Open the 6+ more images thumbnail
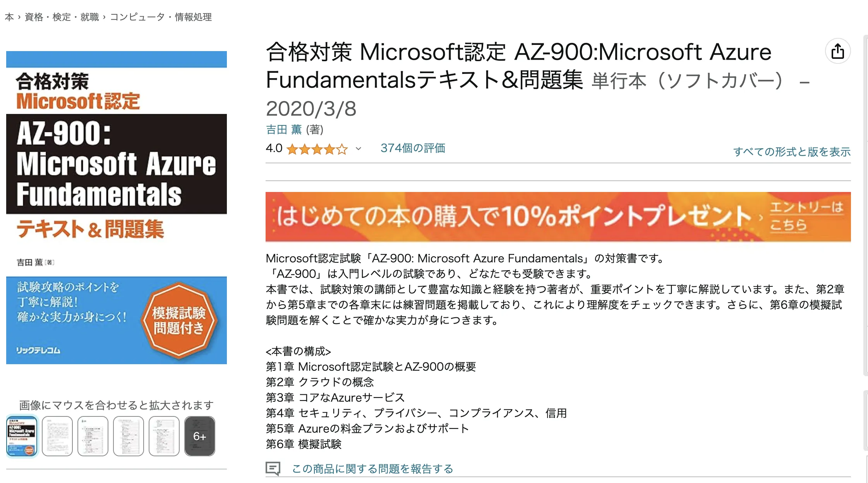This screenshot has width=868, height=483. [200, 436]
